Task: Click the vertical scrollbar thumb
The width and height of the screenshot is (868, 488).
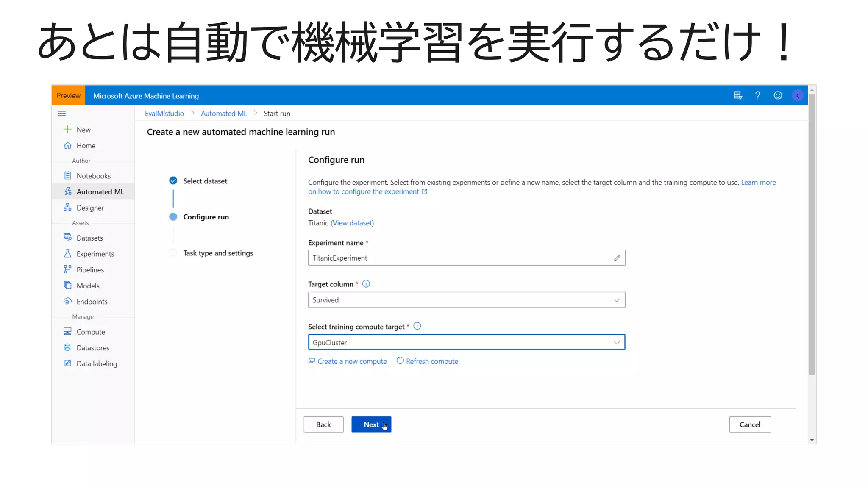Action: [x=812, y=234]
